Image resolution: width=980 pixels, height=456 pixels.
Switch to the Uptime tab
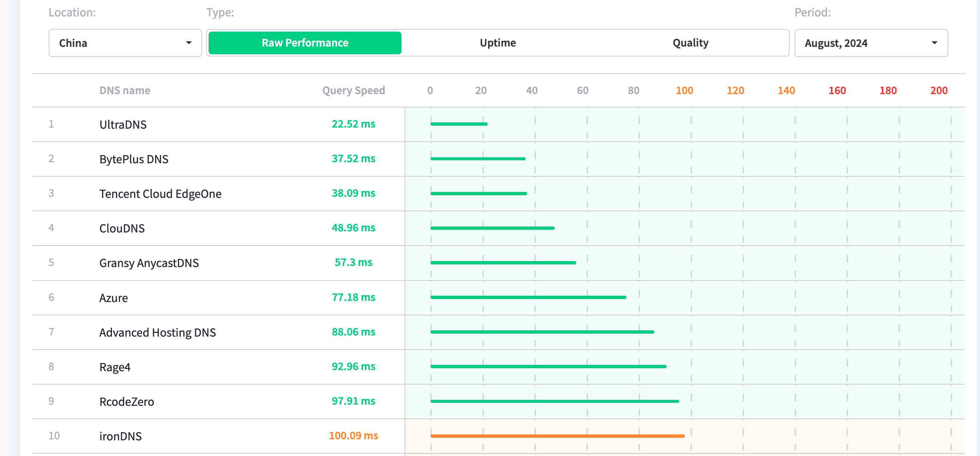497,43
